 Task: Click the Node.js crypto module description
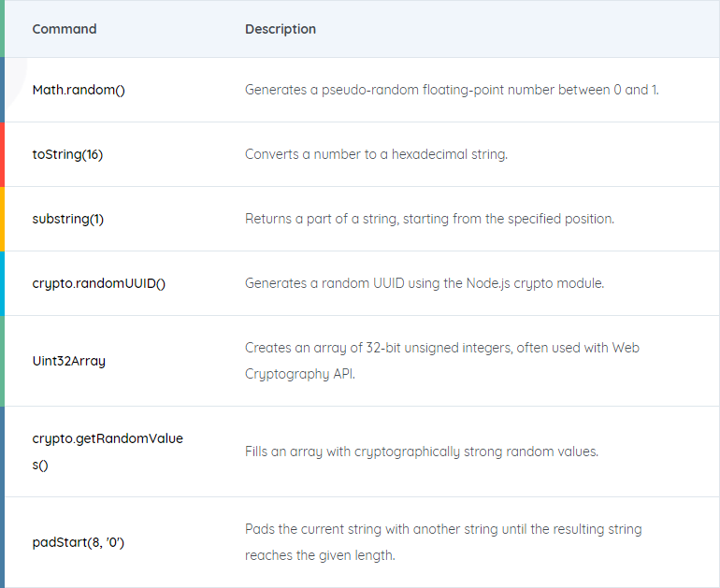tap(425, 283)
